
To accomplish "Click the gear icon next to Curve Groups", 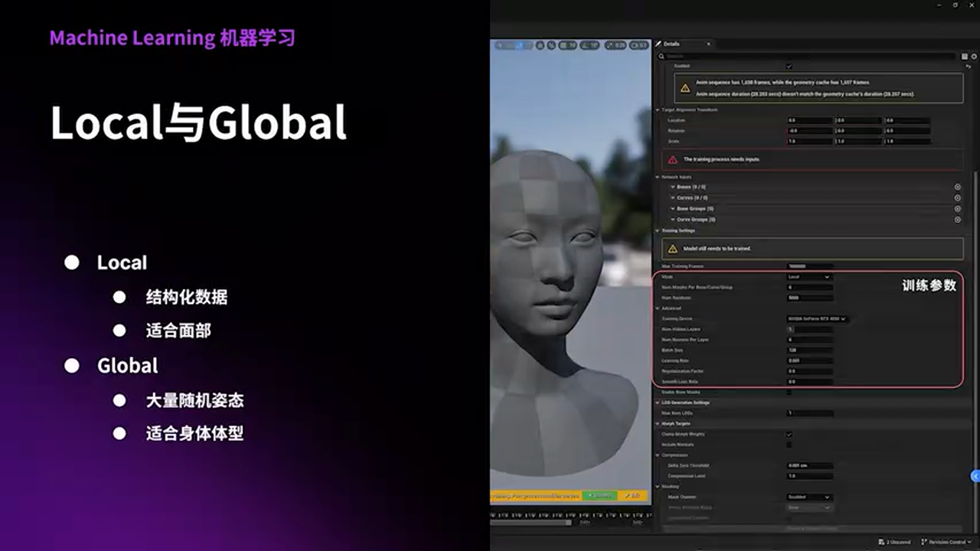I will pyautogui.click(x=958, y=220).
